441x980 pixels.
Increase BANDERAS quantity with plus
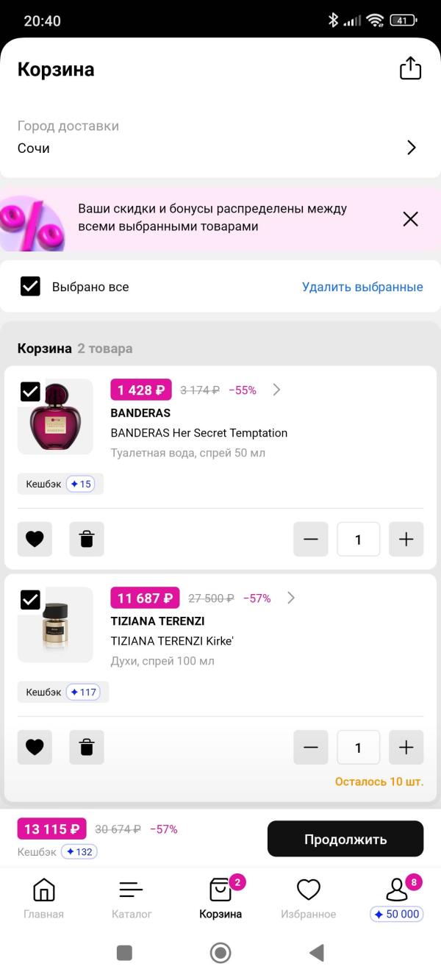point(406,539)
